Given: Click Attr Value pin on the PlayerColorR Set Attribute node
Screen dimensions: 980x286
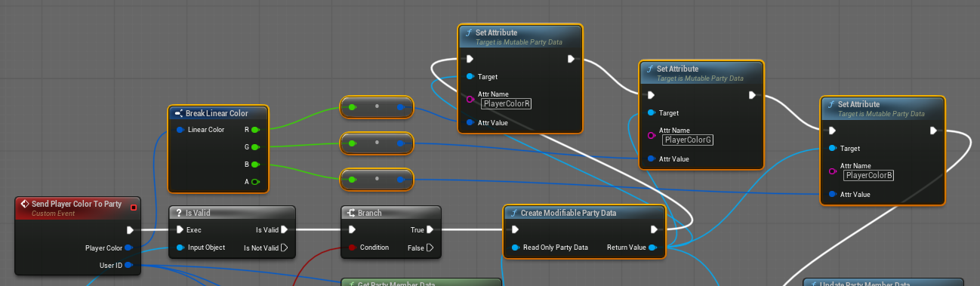Looking at the screenshot, I should click(470, 122).
